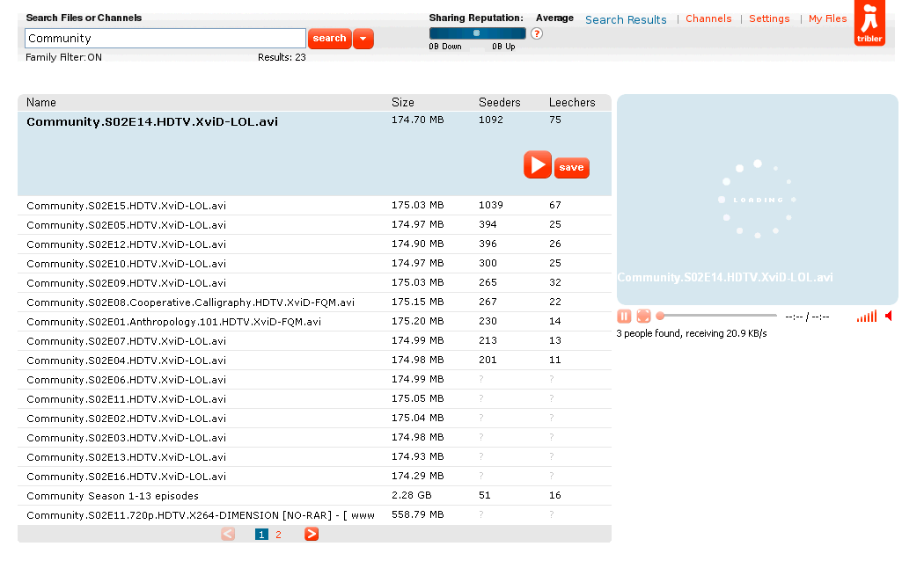The image size is (924, 561).
Task: Go to the My Files tab
Action: pos(827,18)
